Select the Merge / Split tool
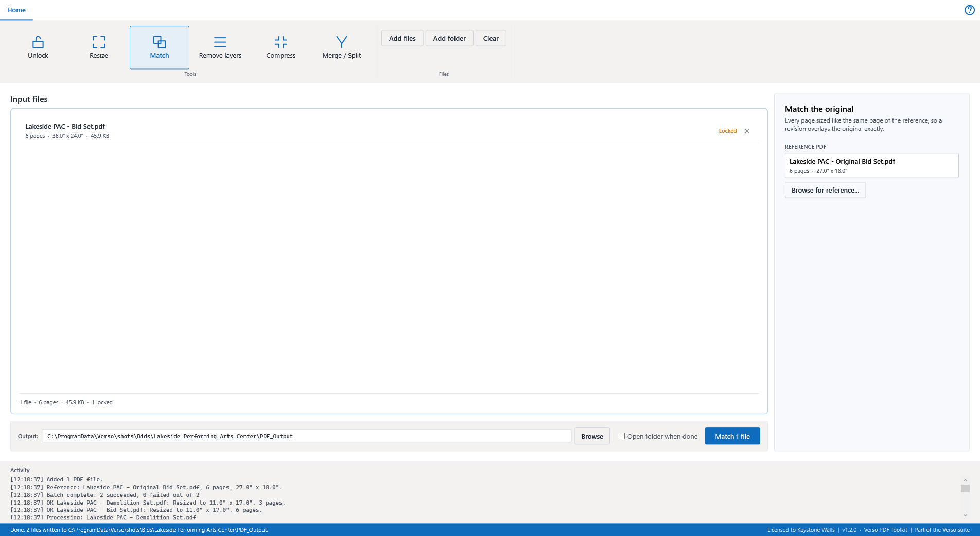 tap(342, 47)
